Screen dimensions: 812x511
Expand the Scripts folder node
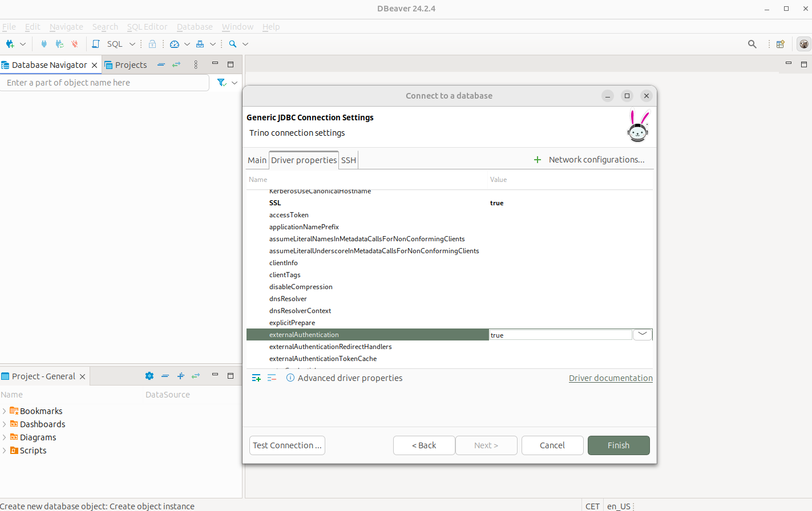pos(5,451)
